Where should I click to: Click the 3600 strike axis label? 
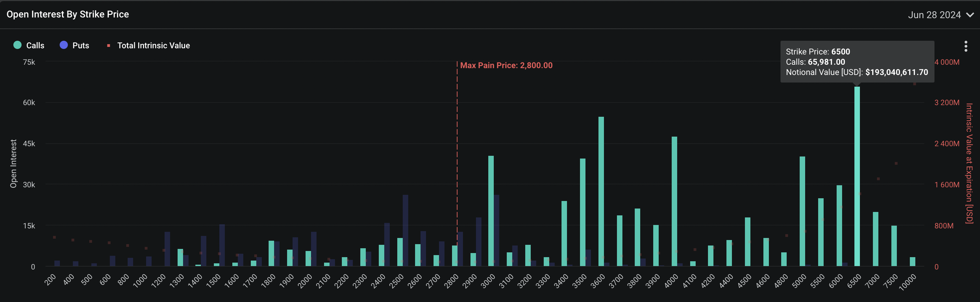(x=598, y=281)
